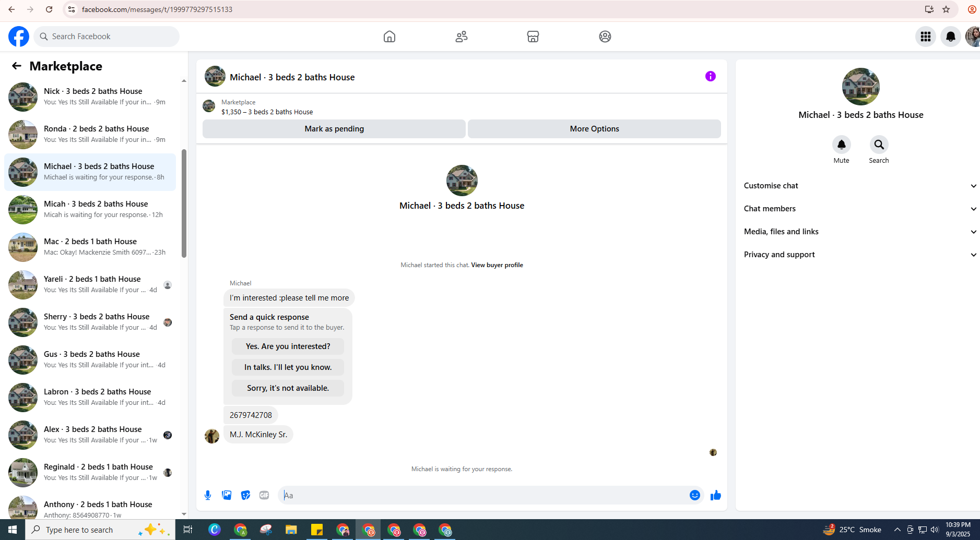Record a voice clip with microphone icon
Image resolution: width=980 pixels, height=540 pixels.
208,495
